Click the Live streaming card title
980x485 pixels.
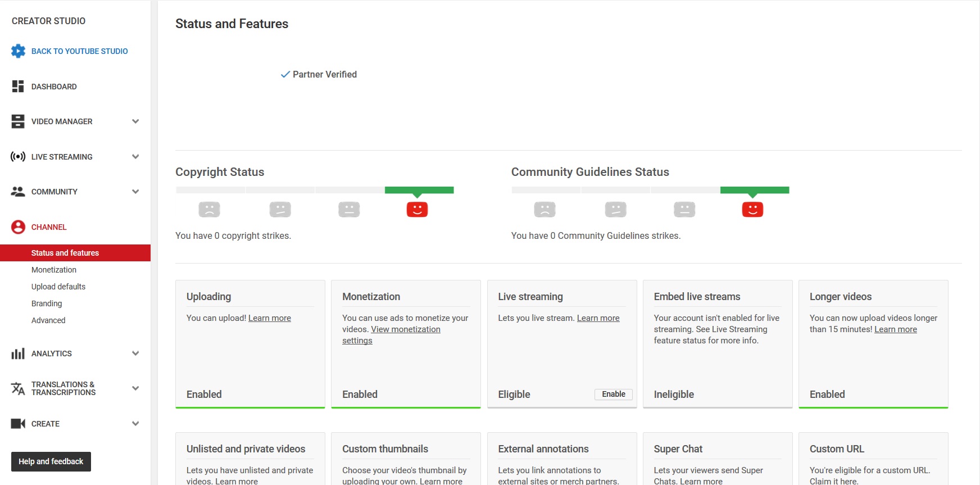530,297
